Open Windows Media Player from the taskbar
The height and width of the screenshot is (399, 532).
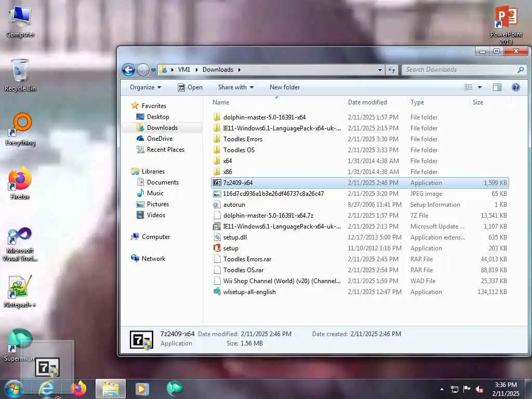pyautogui.click(x=142, y=389)
